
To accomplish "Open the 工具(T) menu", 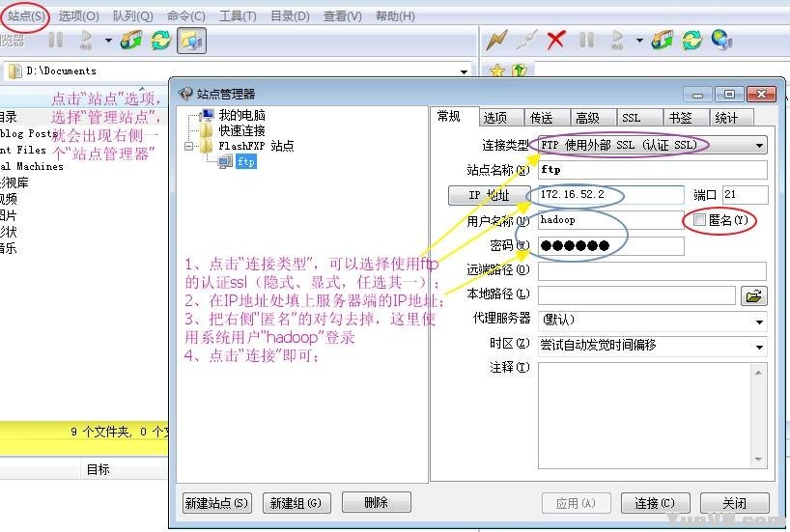I will pyautogui.click(x=238, y=16).
